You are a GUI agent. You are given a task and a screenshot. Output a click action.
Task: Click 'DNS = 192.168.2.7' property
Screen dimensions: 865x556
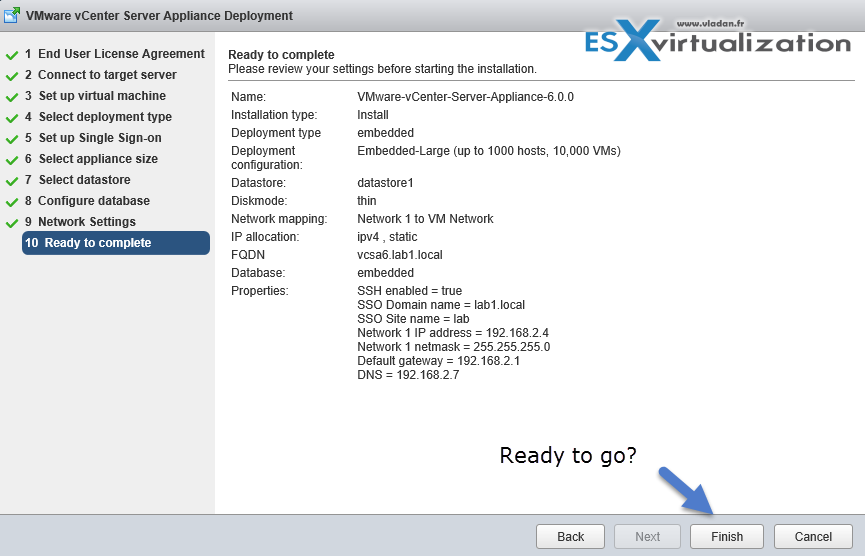click(408, 375)
